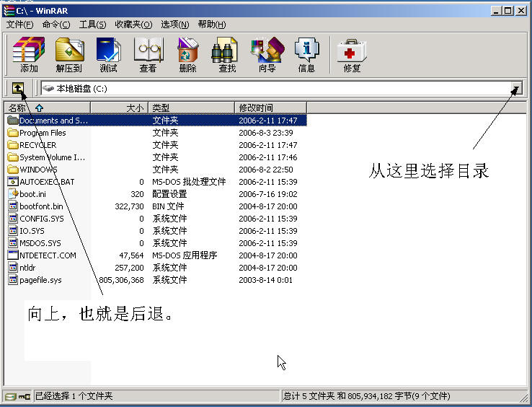Select the Documents and S... folder row
The width and height of the screenshot is (532, 407).
[156, 121]
